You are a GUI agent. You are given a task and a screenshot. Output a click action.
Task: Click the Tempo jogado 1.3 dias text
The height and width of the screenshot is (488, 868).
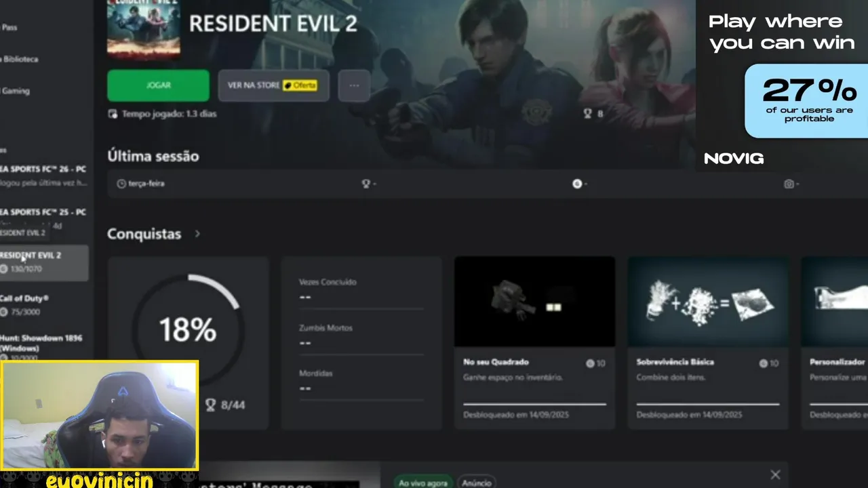[x=169, y=114]
